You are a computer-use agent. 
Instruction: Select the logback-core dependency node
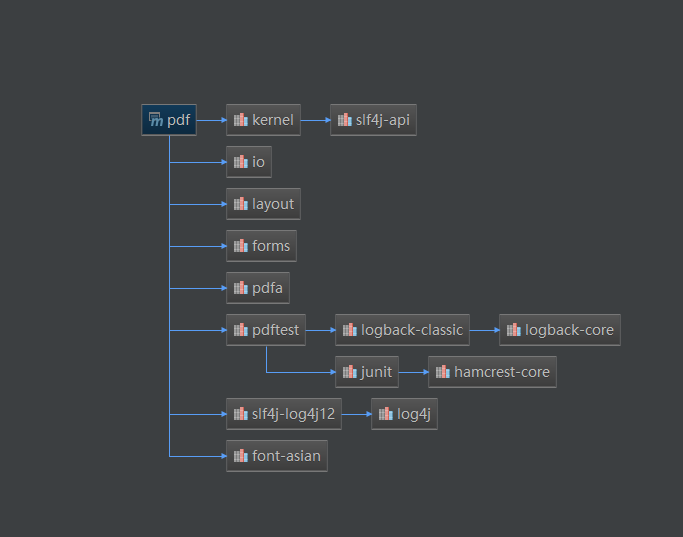click(560, 330)
